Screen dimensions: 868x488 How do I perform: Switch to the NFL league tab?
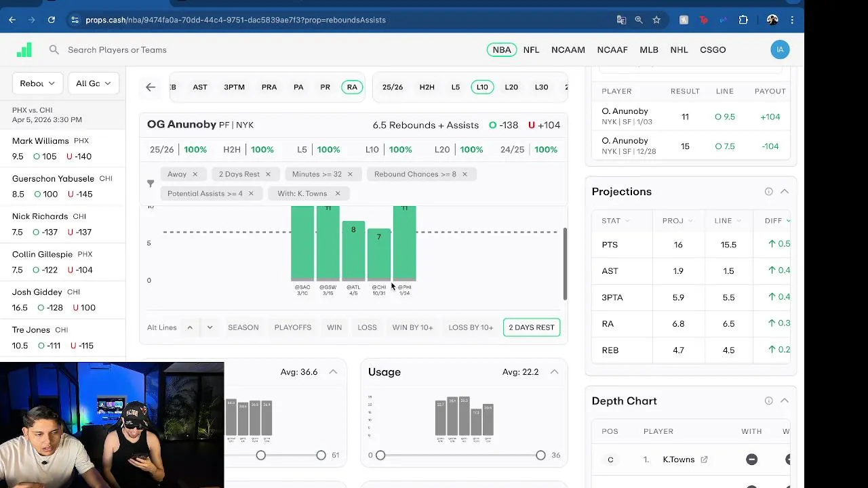coord(531,49)
